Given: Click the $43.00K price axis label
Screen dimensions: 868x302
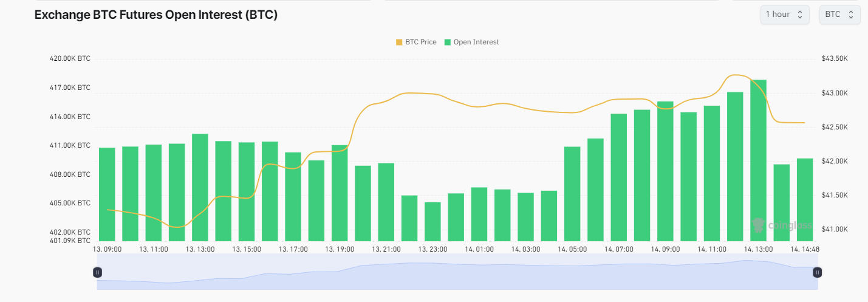Looking at the screenshot, I should (x=833, y=93).
